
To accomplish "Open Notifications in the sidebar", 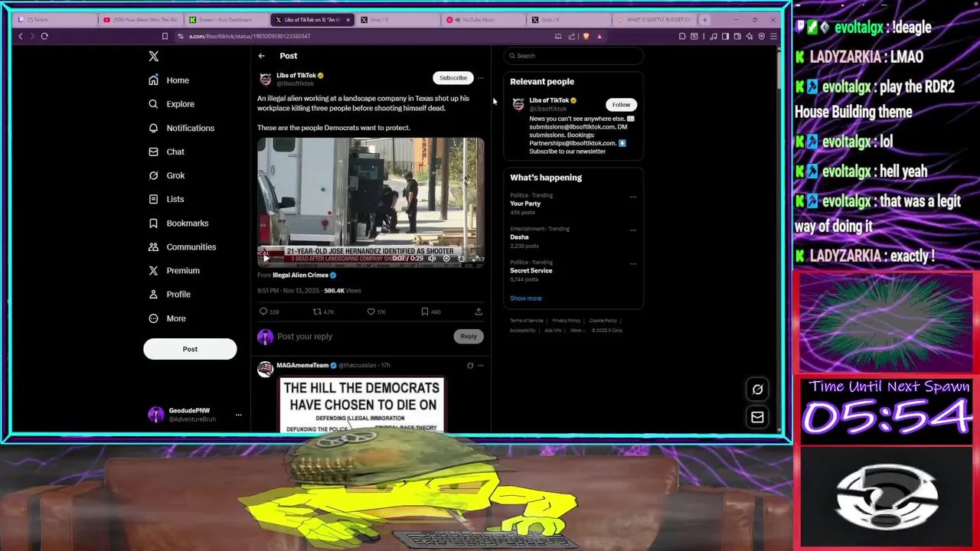I will (x=181, y=128).
